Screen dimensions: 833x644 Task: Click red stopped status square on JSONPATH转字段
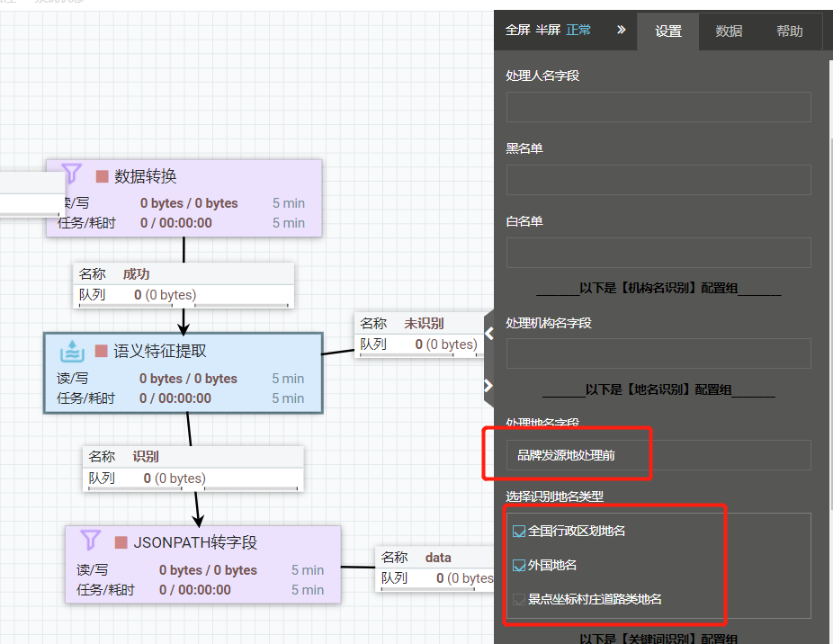coord(121,542)
